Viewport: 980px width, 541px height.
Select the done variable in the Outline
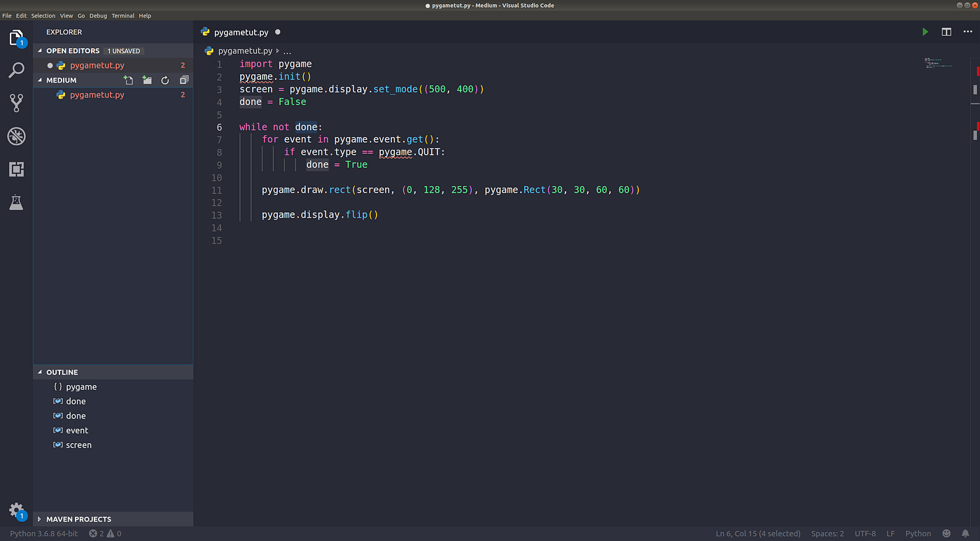click(x=75, y=400)
